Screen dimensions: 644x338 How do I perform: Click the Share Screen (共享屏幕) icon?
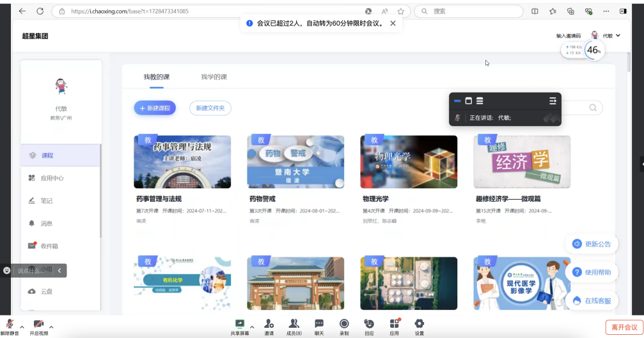pos(240,324)
